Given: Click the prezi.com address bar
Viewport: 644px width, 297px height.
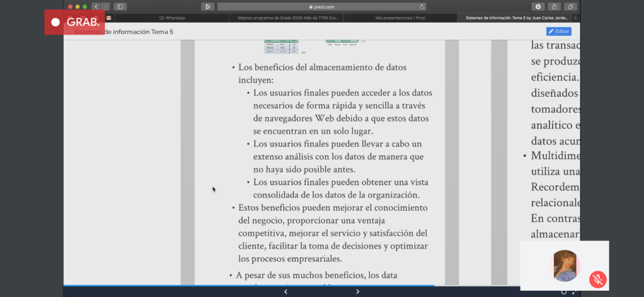Looking at the screenshot, I should coord(321,6).
